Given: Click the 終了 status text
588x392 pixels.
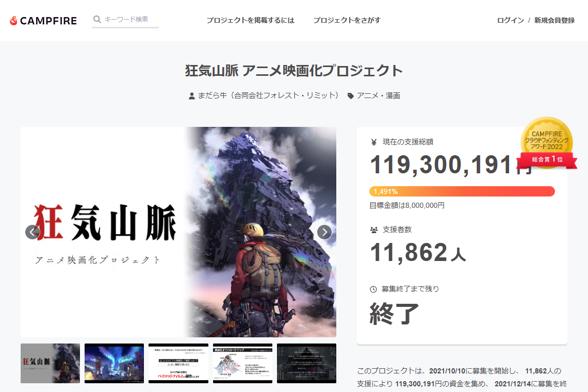Looking at the screenshot, I should (394, 314).
